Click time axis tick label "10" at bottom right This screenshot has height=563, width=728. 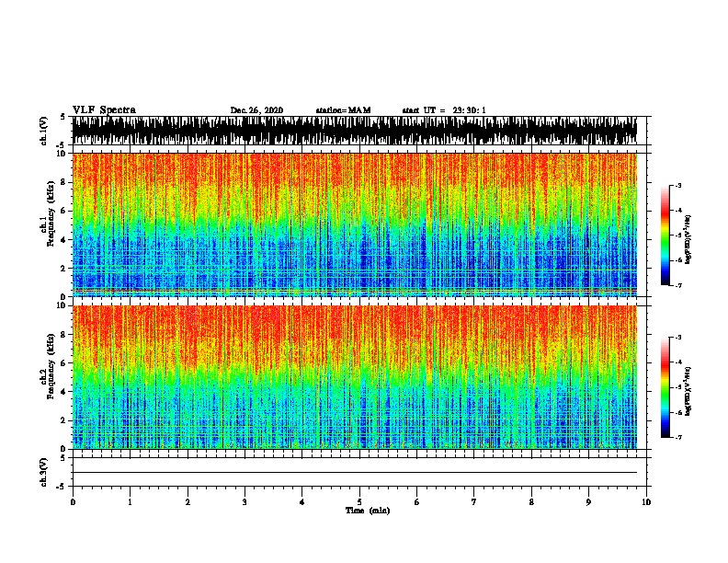coord(646,502)
